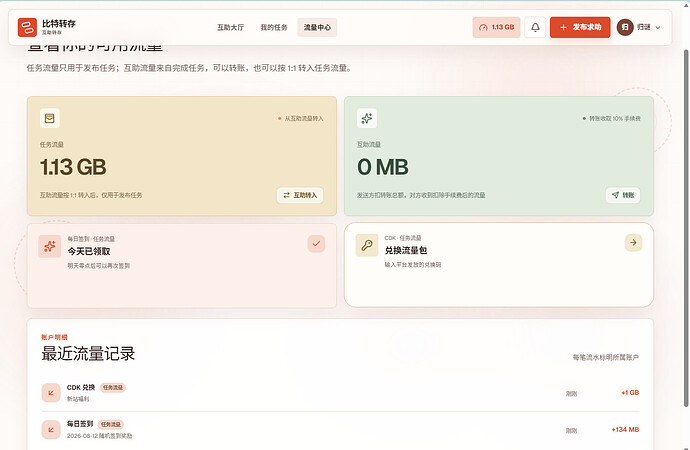Click the +1 GB amount
Viewport: 690px width, 450px height.
coord(630,393)
